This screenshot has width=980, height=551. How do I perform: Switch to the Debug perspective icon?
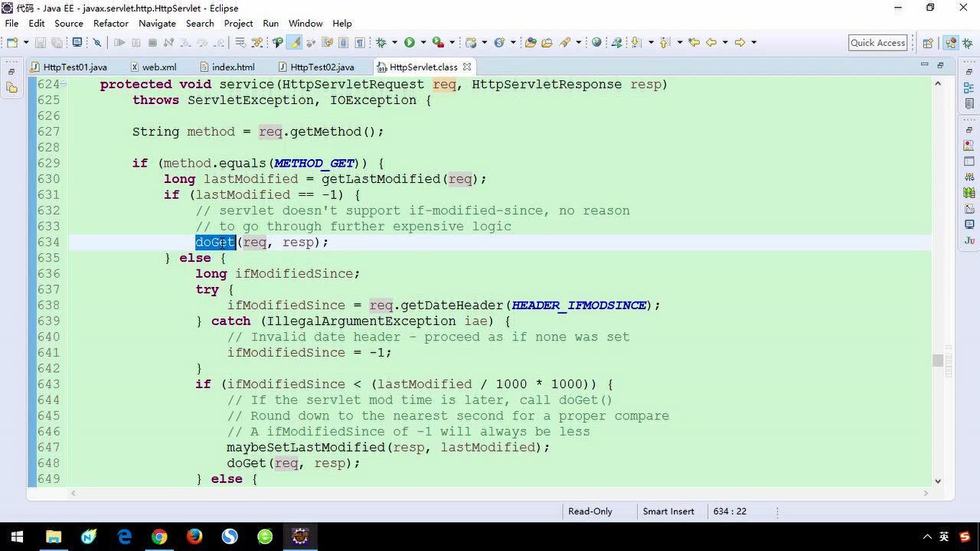(x=969, y=43)
